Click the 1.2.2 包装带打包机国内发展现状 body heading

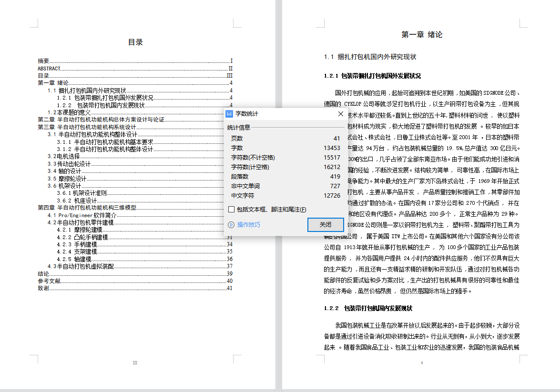368,309
